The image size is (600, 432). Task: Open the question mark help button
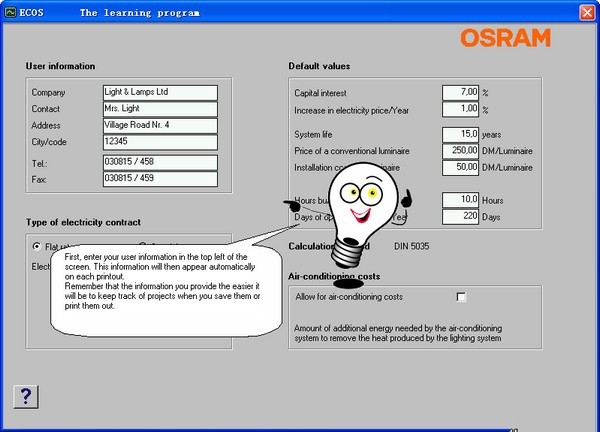tap(26, 396)
